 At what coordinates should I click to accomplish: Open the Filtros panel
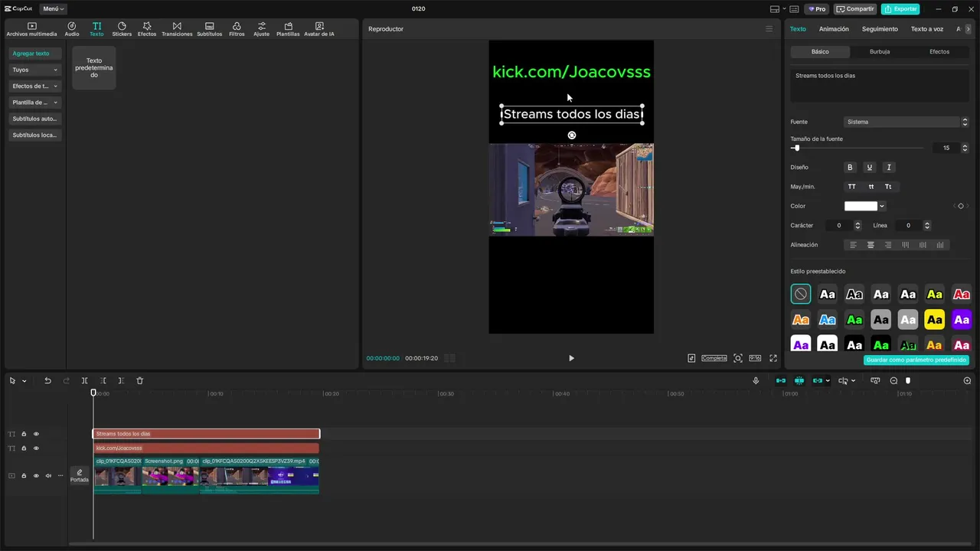237,29
